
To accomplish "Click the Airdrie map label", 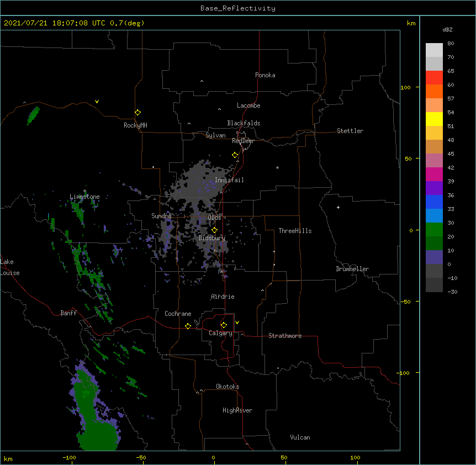I will (223, 297).
